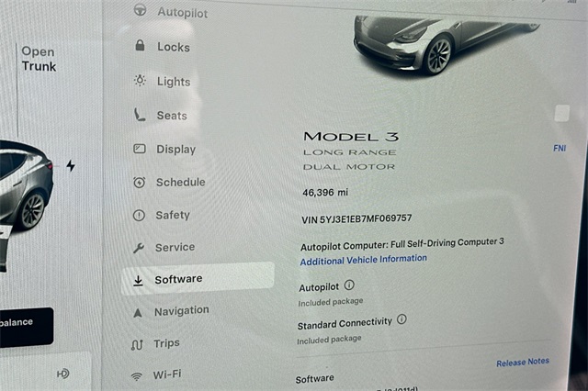Tap the VIN number text
Image resolution: width=588 pixels, height=391 pixels.
pos(356,218)
